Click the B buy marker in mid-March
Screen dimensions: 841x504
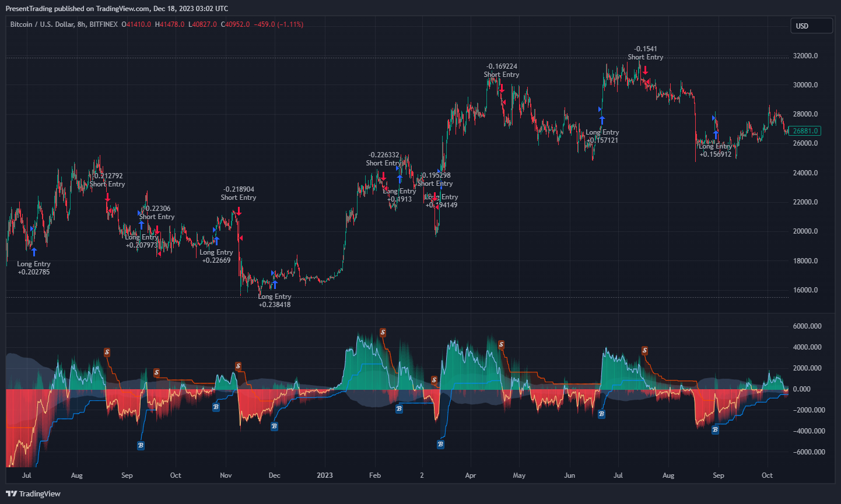click(x=440, y=445)
